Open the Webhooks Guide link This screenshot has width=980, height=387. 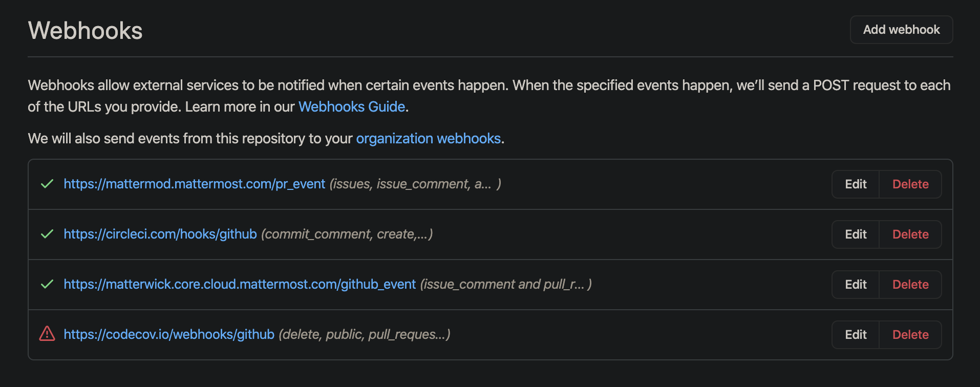click(351, 106)
